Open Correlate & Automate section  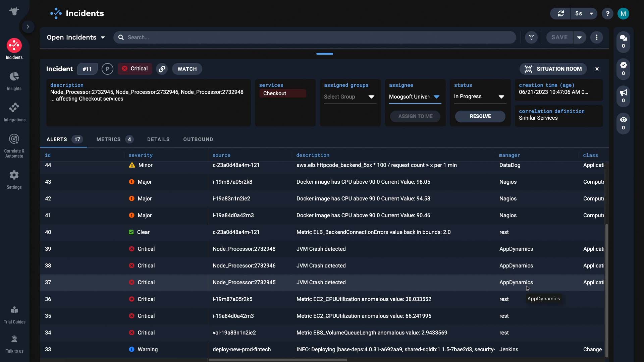click(x=14, y=146)
